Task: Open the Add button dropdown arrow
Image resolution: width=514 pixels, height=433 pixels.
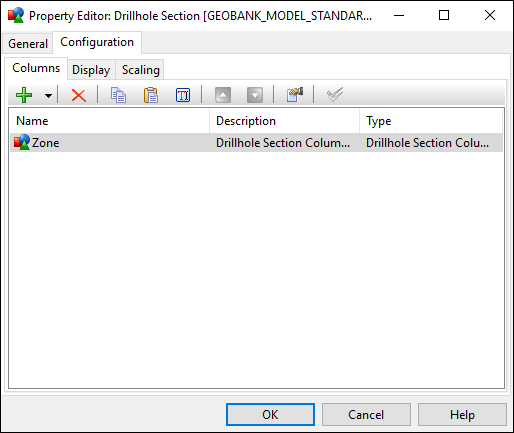Action: pyautogui.click(x=48, y=96)
